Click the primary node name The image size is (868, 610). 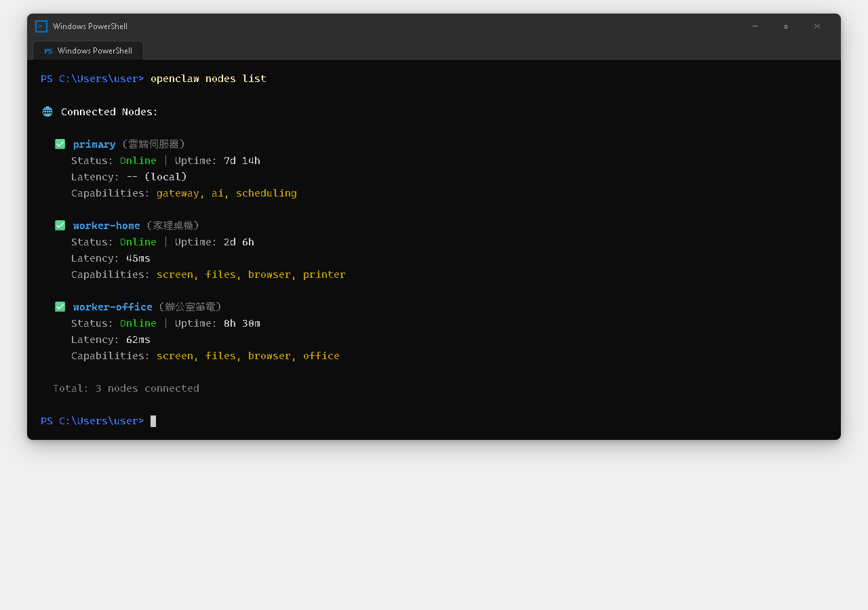(x=94, y=144)
